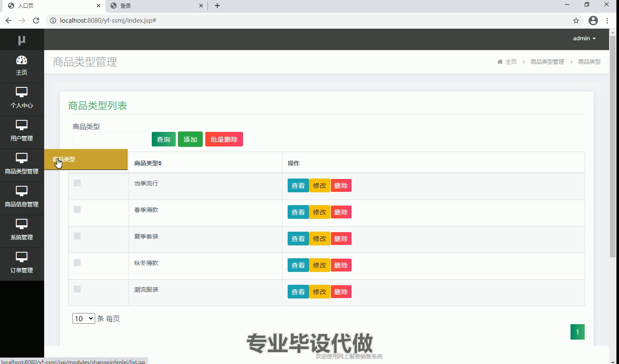
Task: Click 主页 in the breadcrumb
Action: 511,62
